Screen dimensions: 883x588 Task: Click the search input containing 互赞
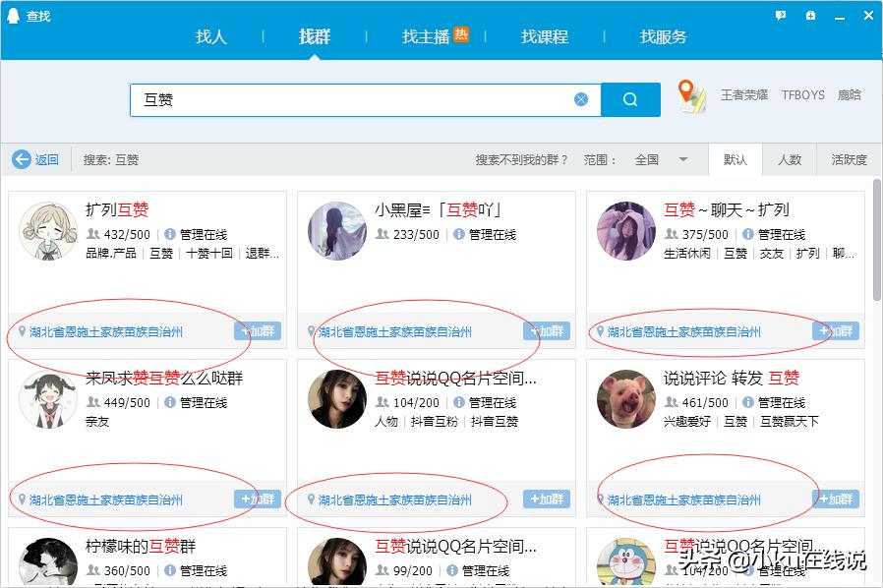point(354,98)
